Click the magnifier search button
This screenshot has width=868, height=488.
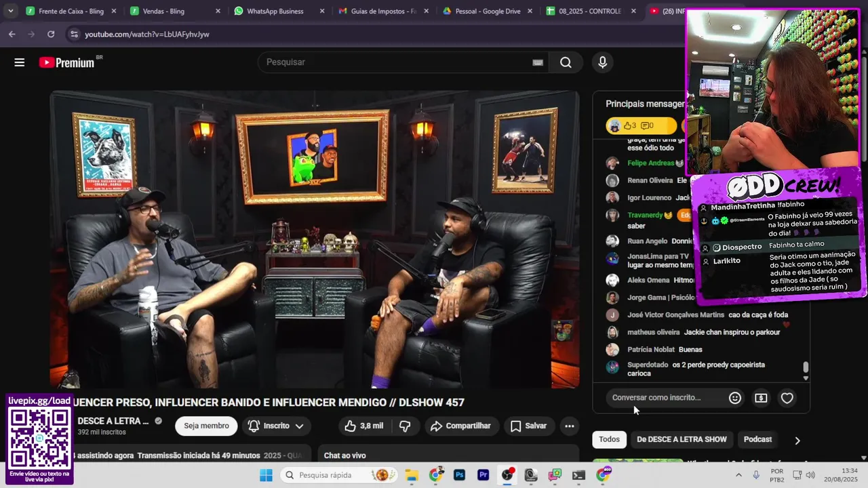(566, 62)
